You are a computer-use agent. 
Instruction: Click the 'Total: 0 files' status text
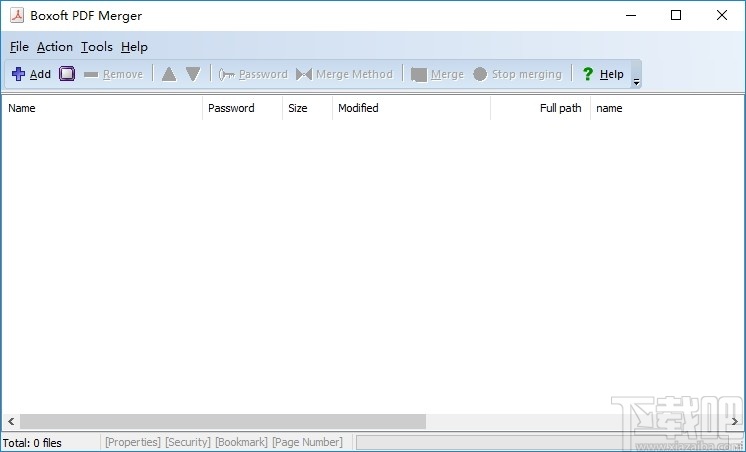point(32,443)
